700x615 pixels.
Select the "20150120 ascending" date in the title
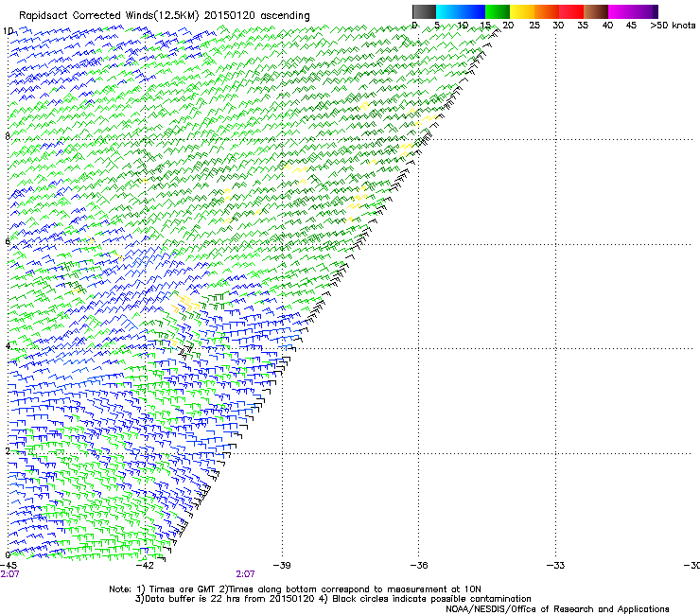tap(257, 16)
